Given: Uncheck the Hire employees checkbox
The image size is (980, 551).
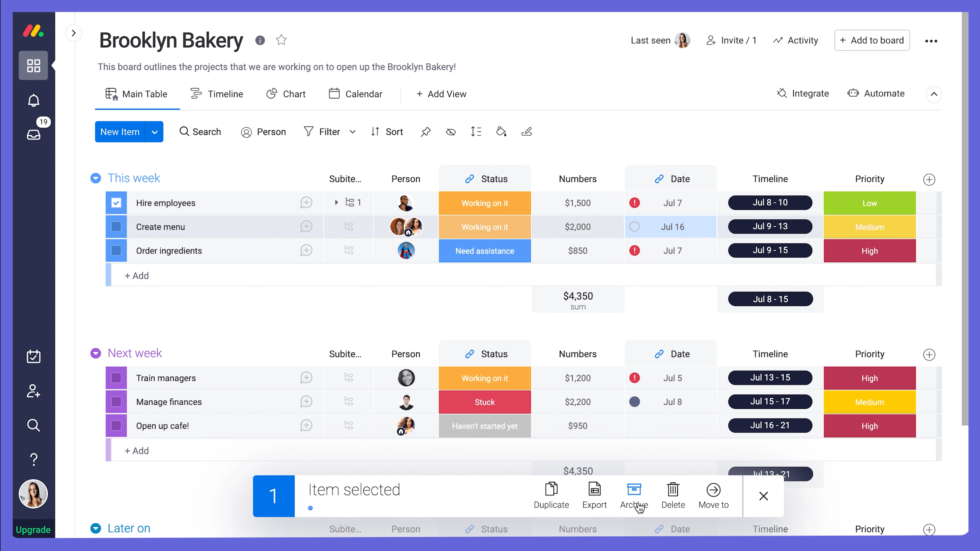Looking at the screenshot, I should pos(117,203).
